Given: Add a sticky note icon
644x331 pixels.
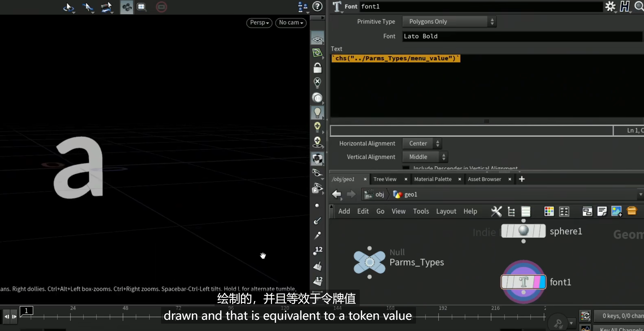Looking at the screenshot, I should (x=602, y=211).
